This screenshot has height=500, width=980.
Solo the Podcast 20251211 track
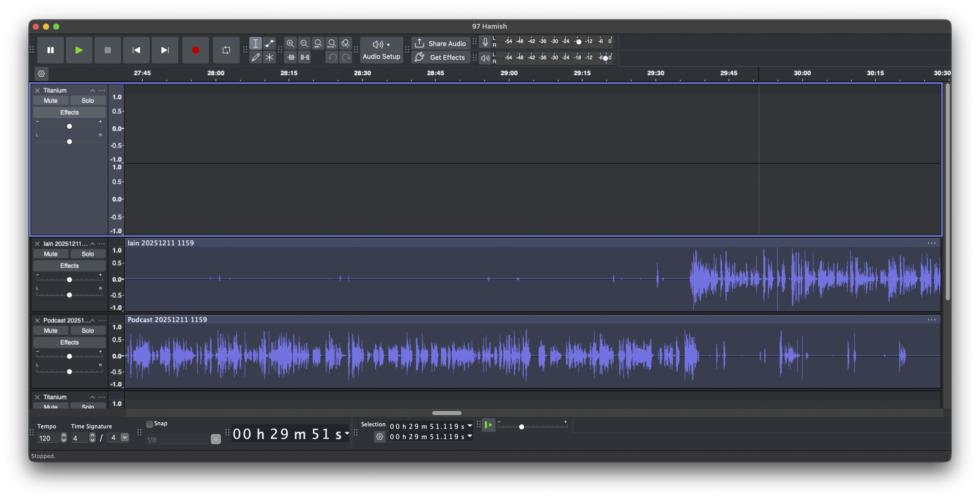click(x=87, y=331)
